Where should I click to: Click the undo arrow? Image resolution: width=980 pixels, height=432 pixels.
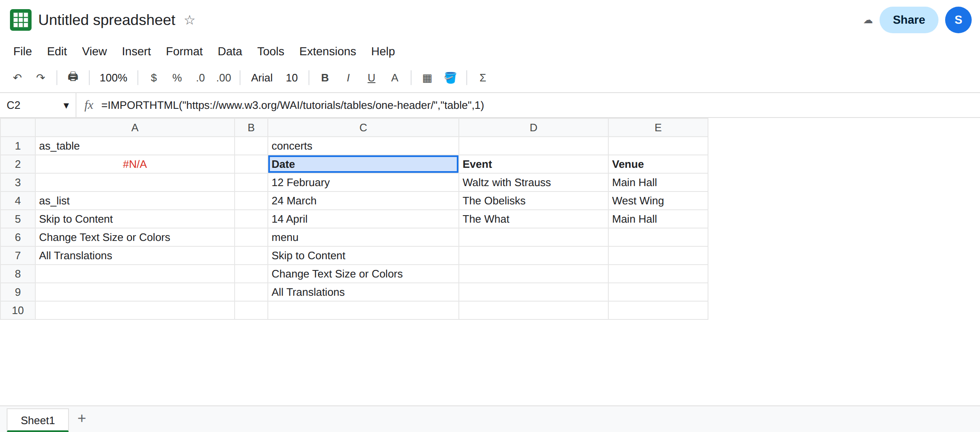pyautogui.click(x=17, y=78)
